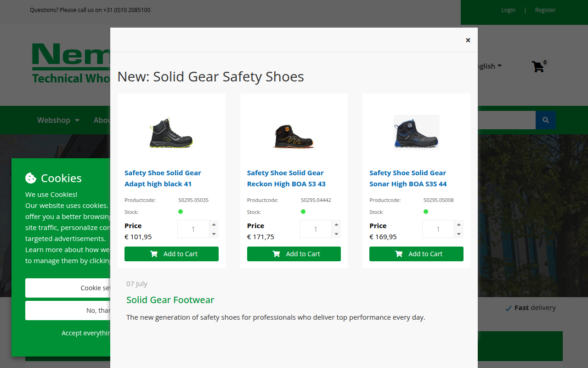Increase quantity for Sonar High BOA S3S 44
The height and width of the screenshot is (368, 588).
pos(459,224)
